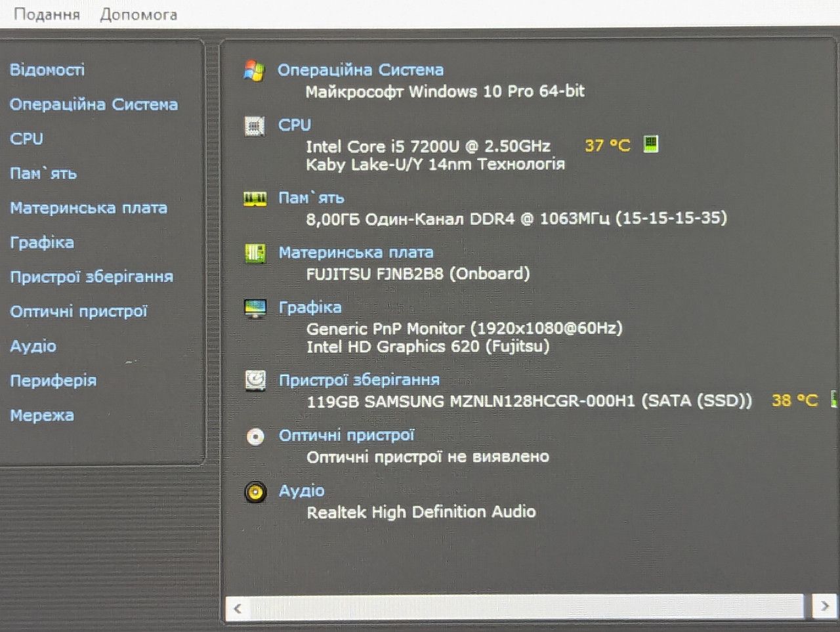Go to Мережа in the sidebar
This screenshot has width=840, height=632.
point(42,415)
